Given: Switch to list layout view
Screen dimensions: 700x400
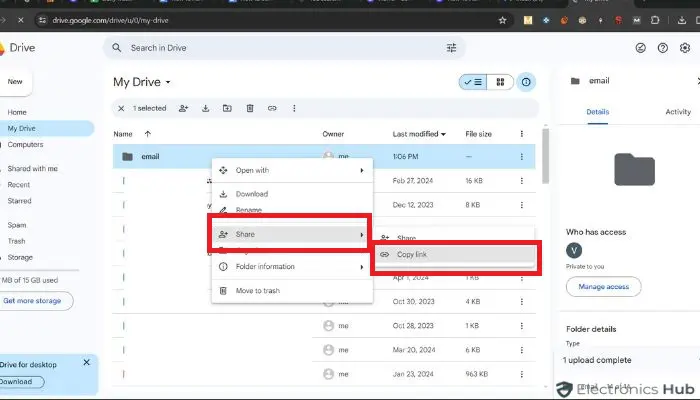Looking at the screenshot, I should click(x=473, y=82).
